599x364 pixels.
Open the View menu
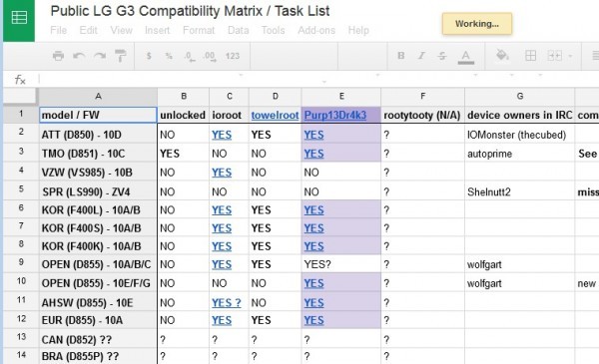coord(121,30)
